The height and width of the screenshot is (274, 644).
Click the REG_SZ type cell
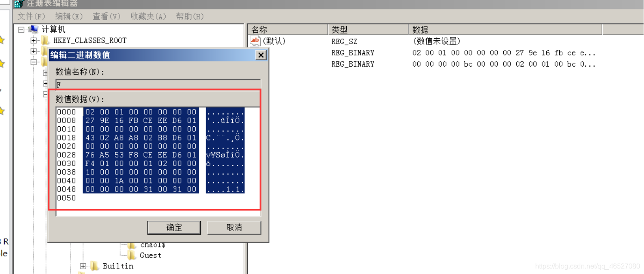(344, 42)
